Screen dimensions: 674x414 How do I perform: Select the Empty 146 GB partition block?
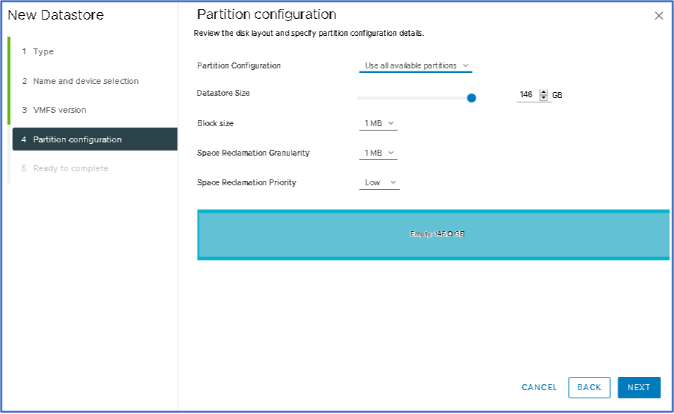tap(433, 234)
